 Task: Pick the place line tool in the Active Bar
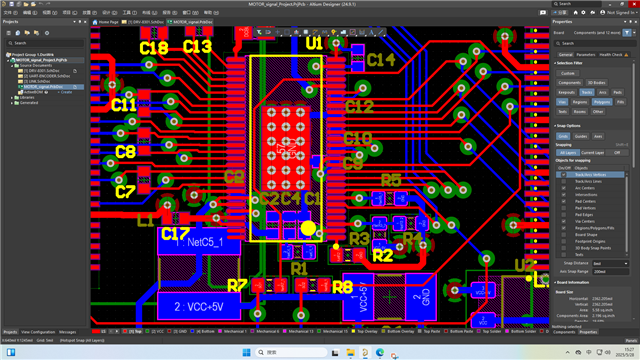(x=381, y=32)
